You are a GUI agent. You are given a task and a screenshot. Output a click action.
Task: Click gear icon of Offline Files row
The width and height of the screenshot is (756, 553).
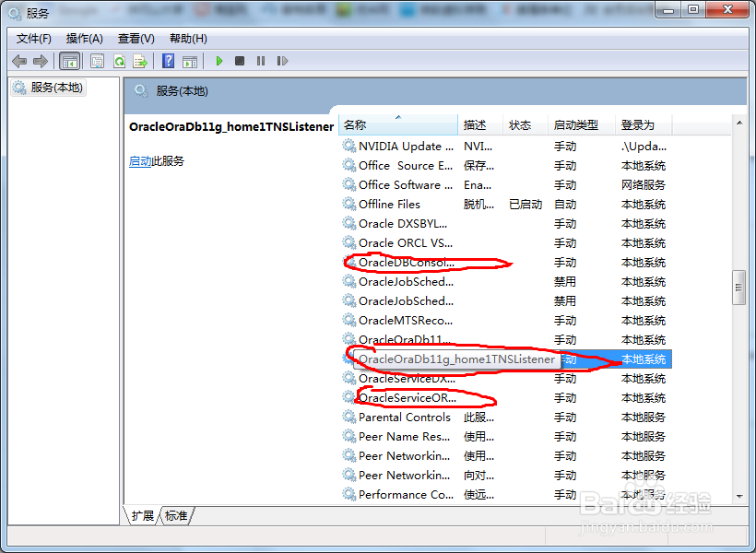(349, 204)
